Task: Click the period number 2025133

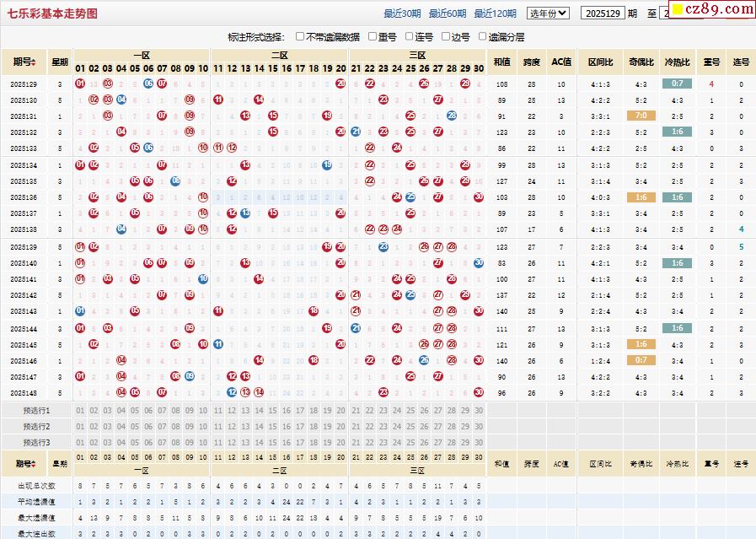Action: 24,148
